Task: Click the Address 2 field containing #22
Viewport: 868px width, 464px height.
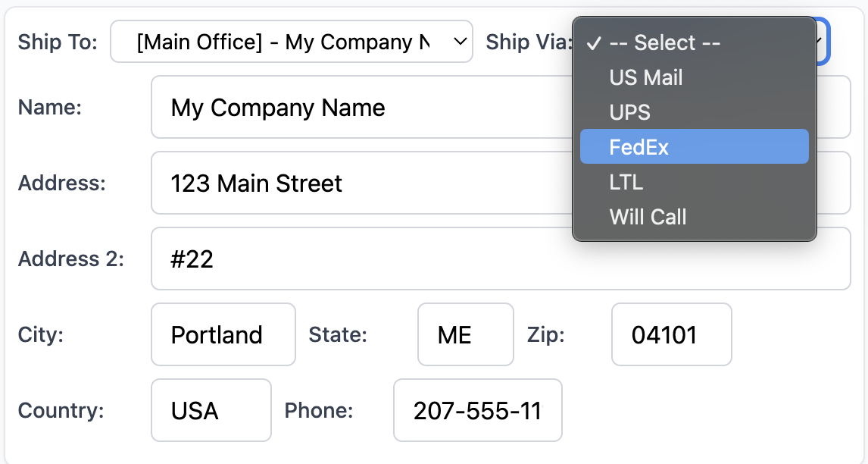Action: coord(500,259)
